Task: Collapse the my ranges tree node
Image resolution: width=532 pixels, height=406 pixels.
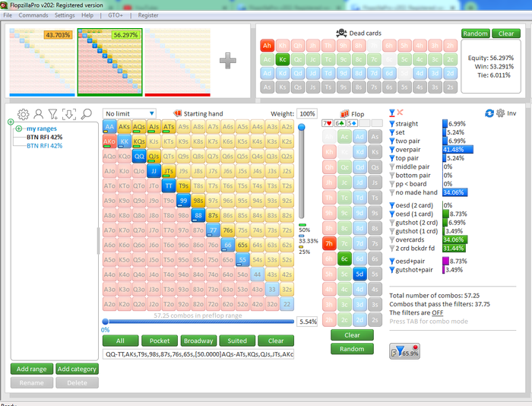Action: 19,128
